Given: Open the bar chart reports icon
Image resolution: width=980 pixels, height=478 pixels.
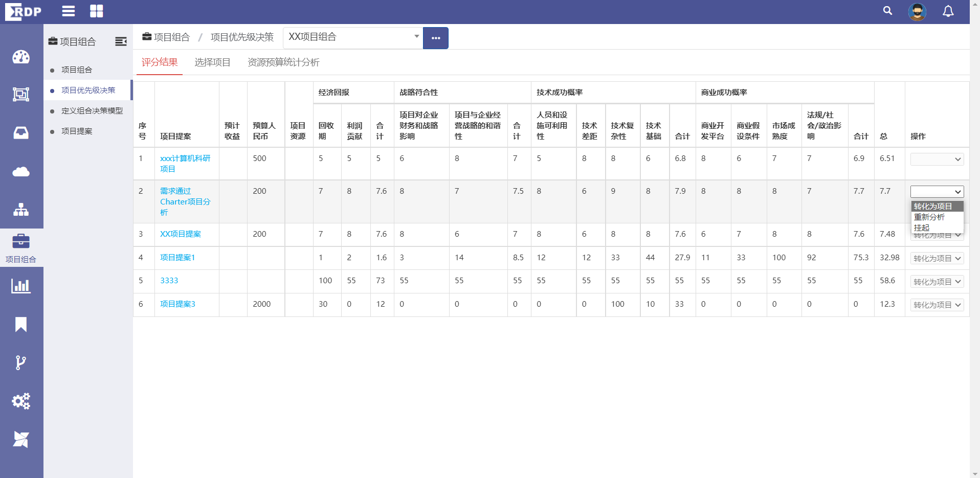Looking at the screenshot, I should coord(21,286).
